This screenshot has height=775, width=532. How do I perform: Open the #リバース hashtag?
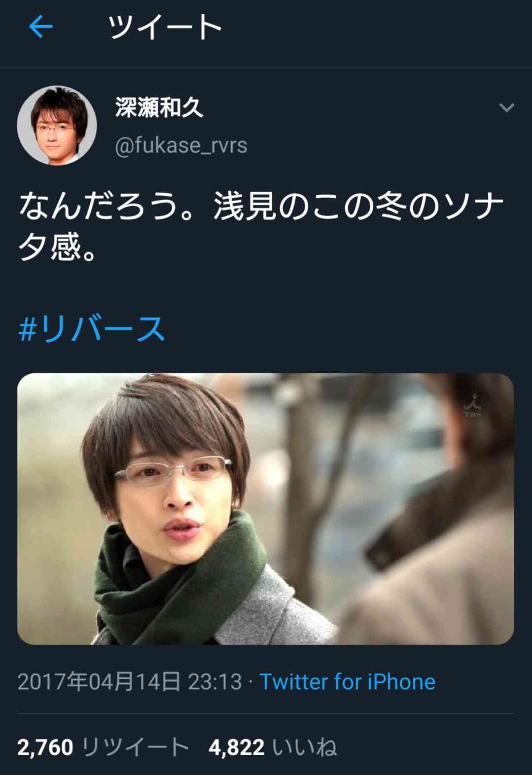92,329
